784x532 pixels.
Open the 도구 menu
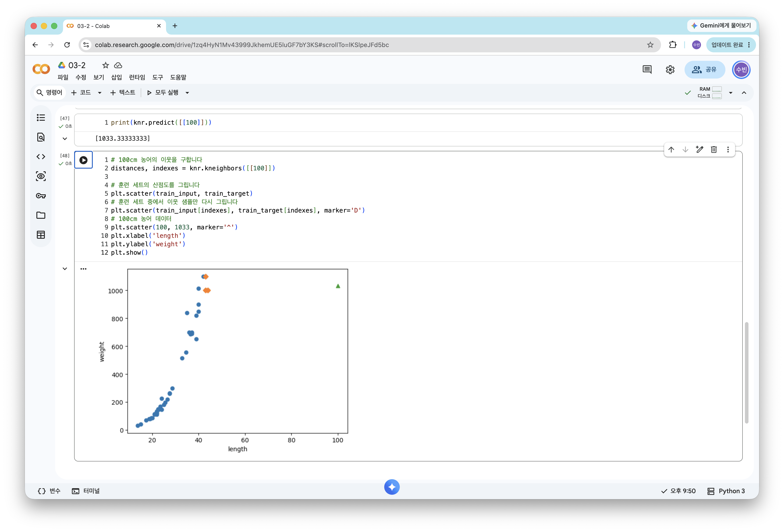point(158,77)
